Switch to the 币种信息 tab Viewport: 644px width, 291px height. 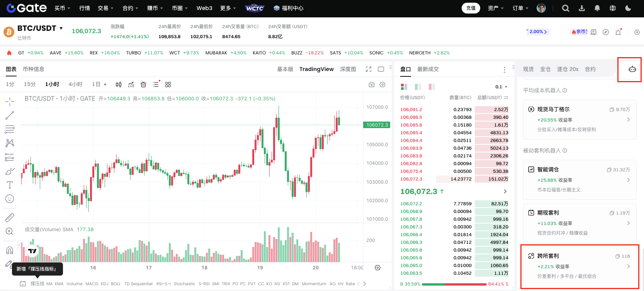tap(34, 69)
